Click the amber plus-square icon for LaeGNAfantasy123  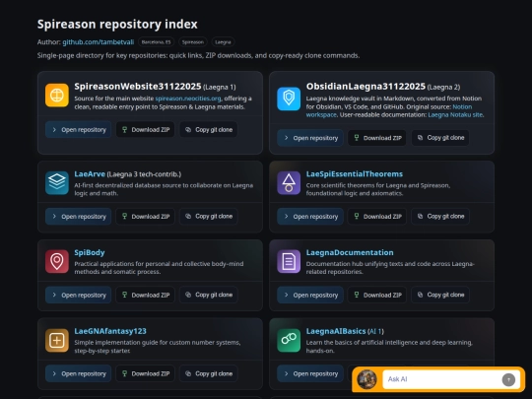click(57, 340)
